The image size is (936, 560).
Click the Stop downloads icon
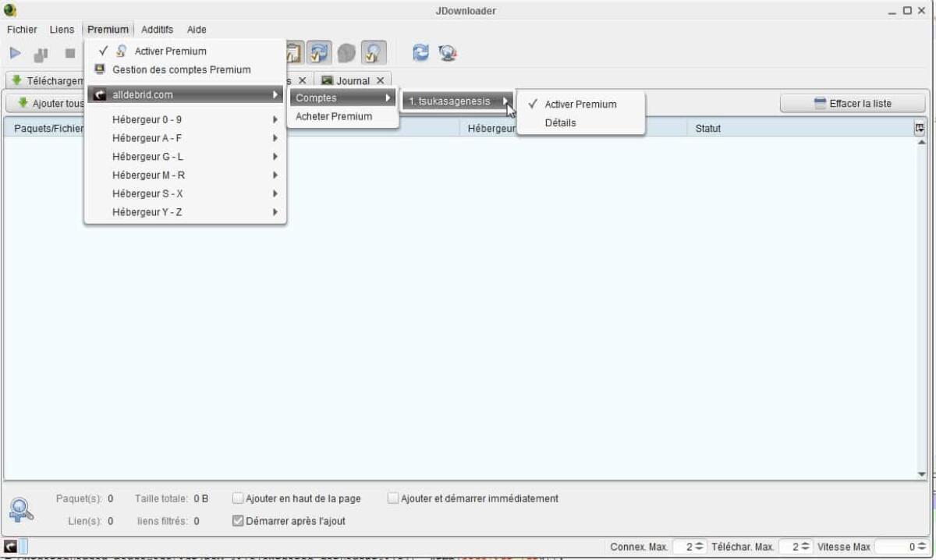click(x=69, y=52)
